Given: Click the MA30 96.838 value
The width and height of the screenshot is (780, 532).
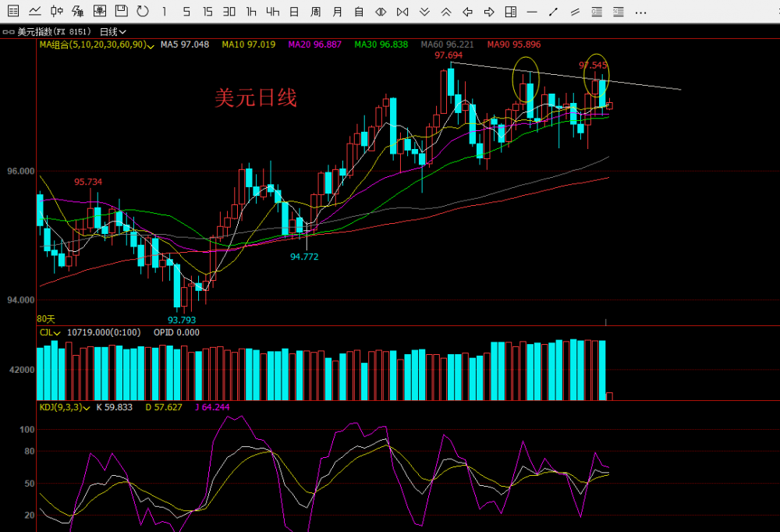Looking at the screenshot, I should tap(381, 44).
